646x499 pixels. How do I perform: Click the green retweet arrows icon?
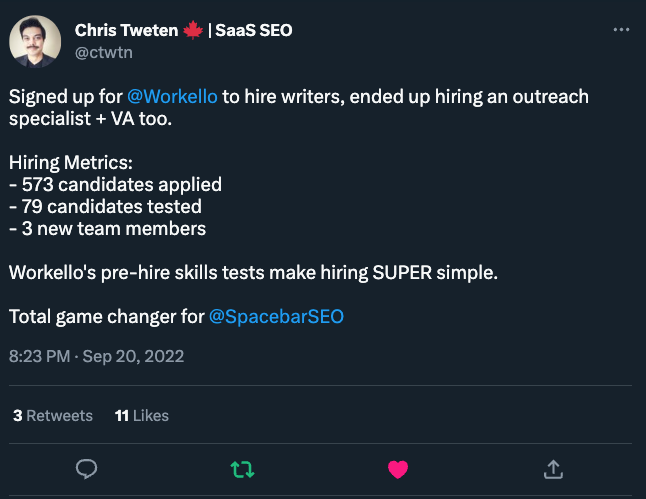point(242,469)
